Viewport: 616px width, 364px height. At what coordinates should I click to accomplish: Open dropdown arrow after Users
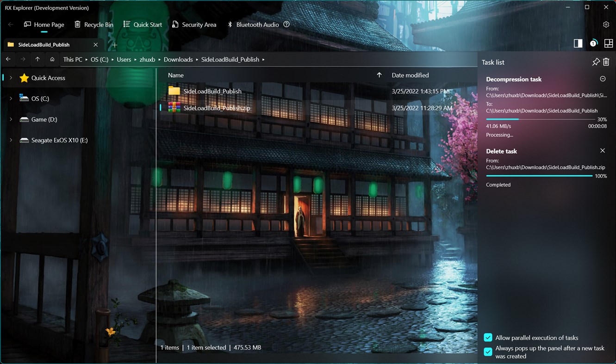pos(135,60)
